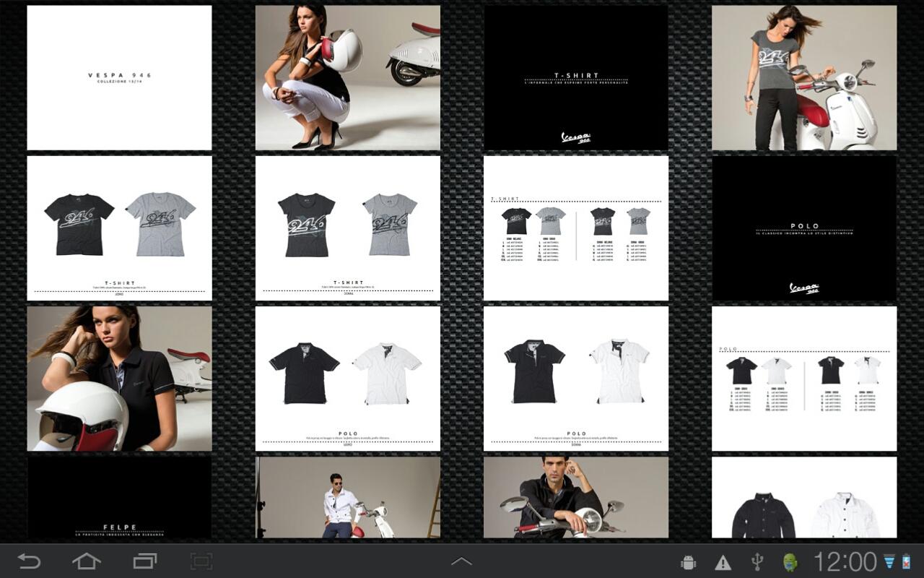Viewport: 924px width, 578px height.
Task: Open the black T-SHIRT section title page
Action: (x=576, y=78)
